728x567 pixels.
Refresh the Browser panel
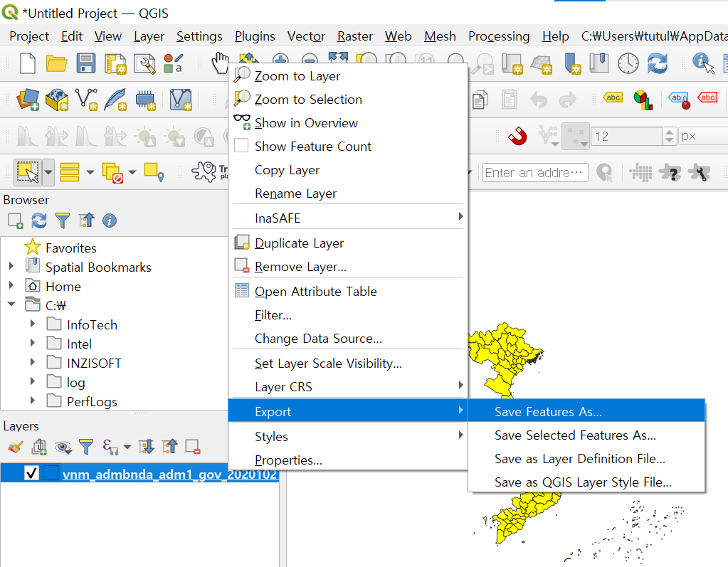click(39, 221)
